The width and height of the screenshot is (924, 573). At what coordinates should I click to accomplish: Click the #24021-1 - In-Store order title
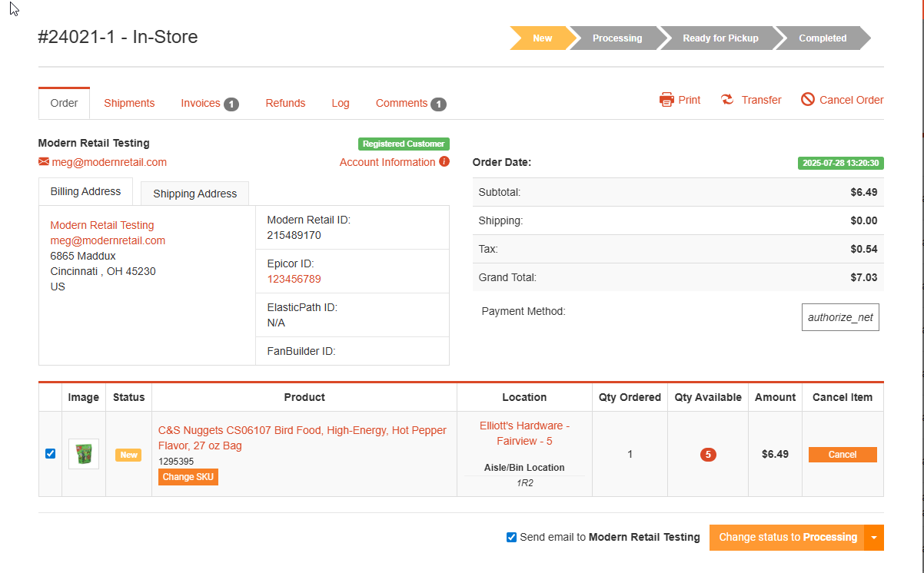coord(118,36)
